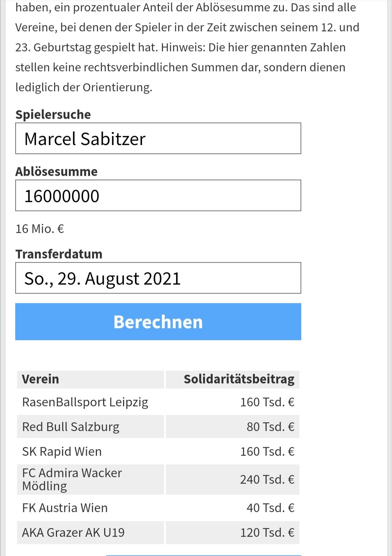
Task: Click the Ablösesumme input showing 16000000
Action: click(158, 196)
